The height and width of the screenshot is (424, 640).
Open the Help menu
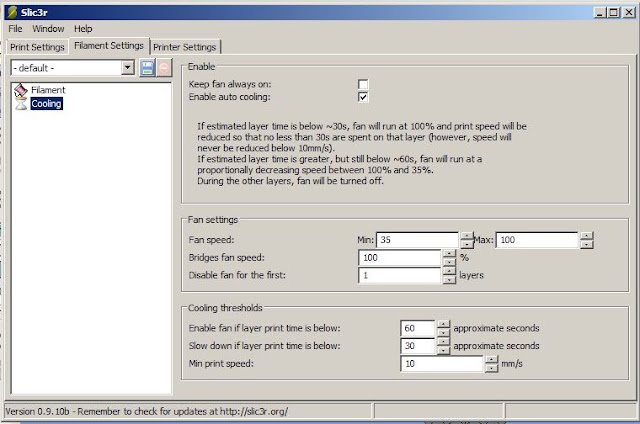[83, 29]
